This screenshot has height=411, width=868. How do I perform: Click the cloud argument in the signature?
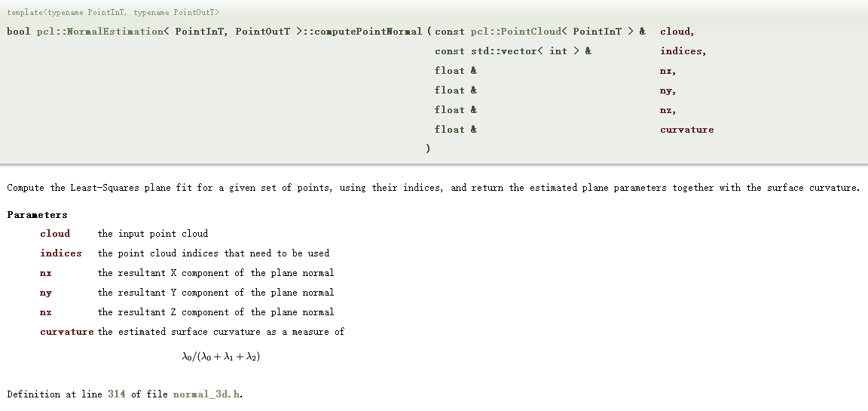(x=675, y=32)
